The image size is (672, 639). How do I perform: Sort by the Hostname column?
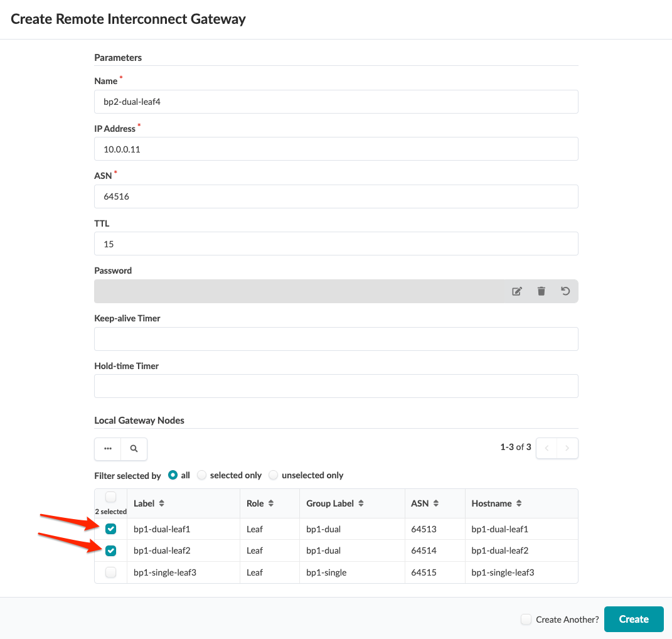(519, 503)
